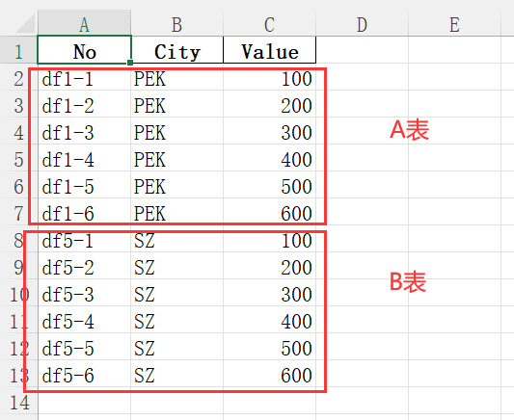Click the select-all corner triangle
This screenshot has height=420, width=514.
click(x=26, y=23)
